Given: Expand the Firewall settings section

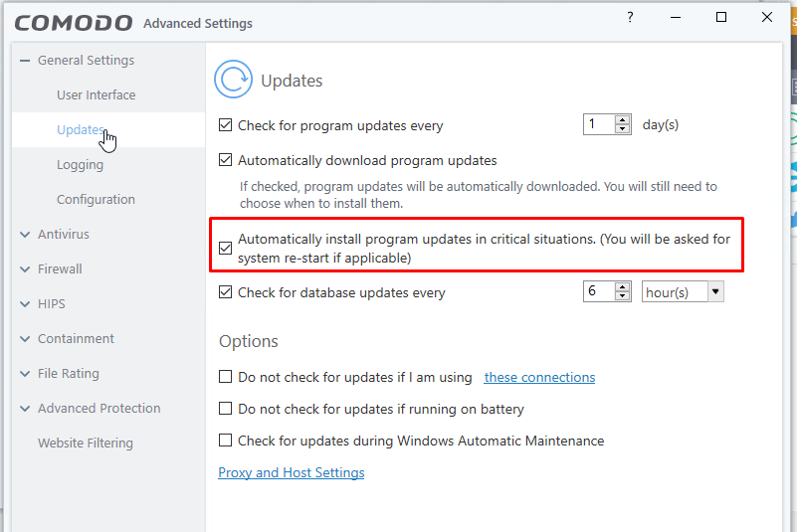Looking at the screenshot, I should click(25, 269).
